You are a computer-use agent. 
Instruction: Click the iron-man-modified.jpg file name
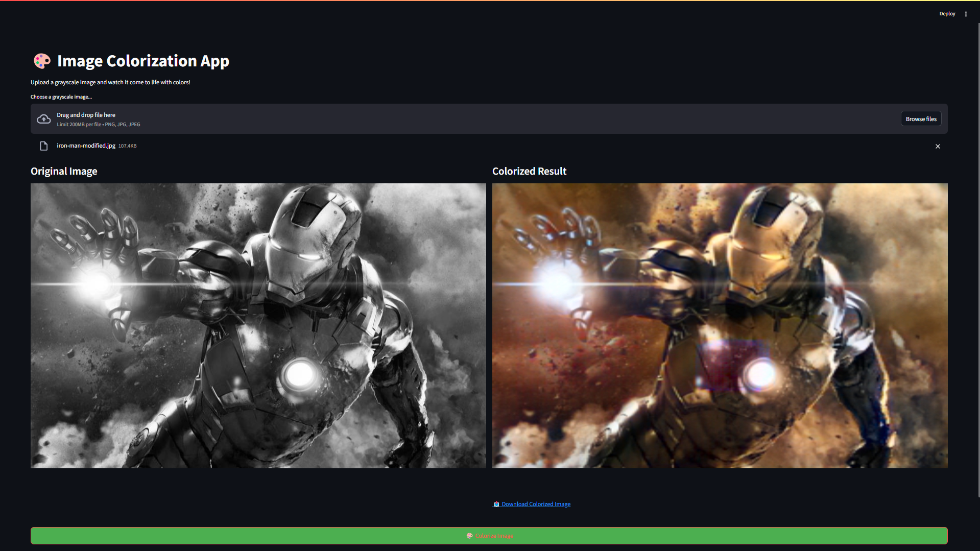pos(86,146)
